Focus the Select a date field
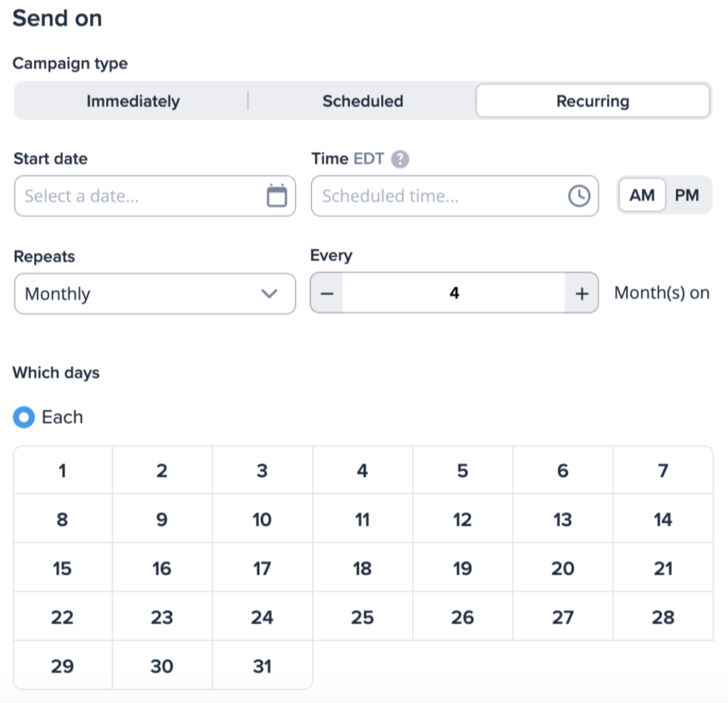The height and width of the screenshot is (703, 728). [155, 196]
